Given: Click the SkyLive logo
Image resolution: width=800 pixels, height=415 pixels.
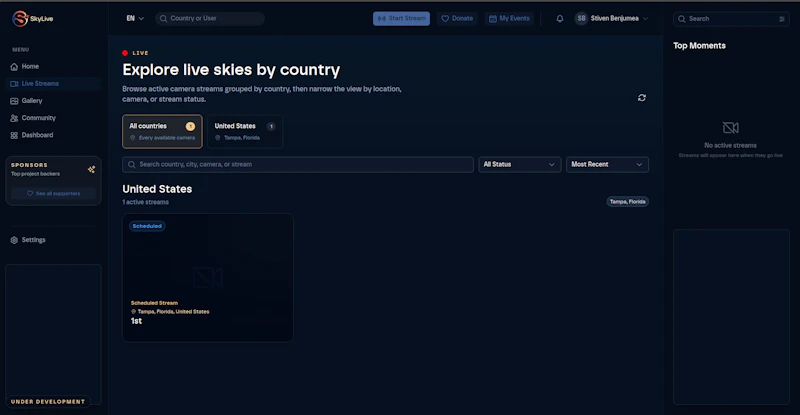Looking at the screenshot, I should tap(33, 18).
